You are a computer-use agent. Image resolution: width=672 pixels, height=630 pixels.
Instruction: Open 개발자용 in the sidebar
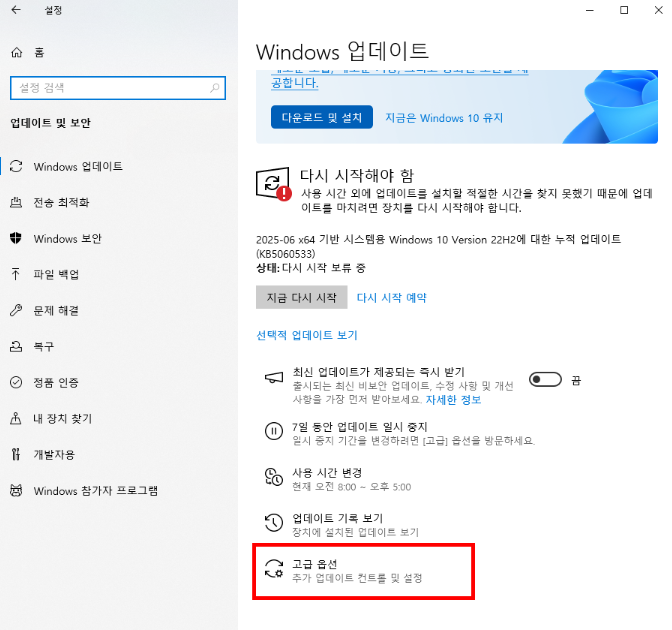pos(54,454)
